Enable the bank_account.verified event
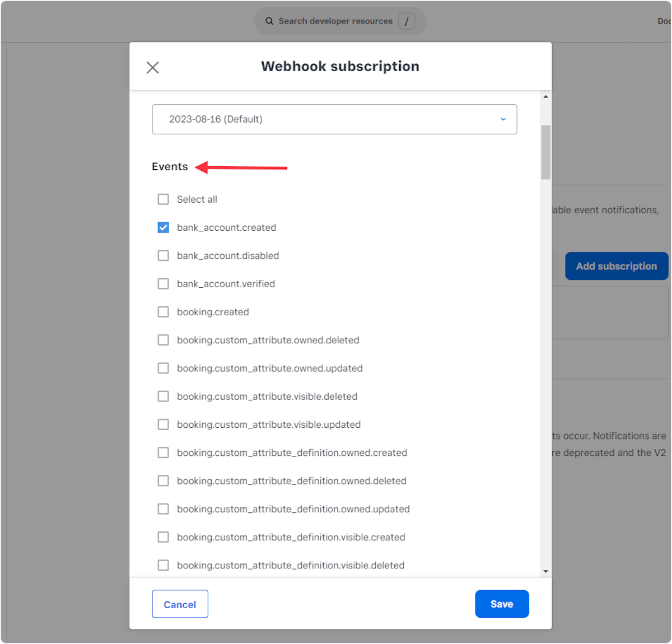The height and width of the screenshot is (644, 672). (x=163, y=283)
